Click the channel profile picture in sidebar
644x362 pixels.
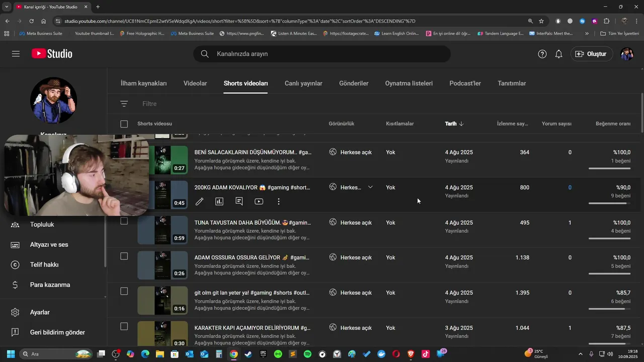coord(53,101)
